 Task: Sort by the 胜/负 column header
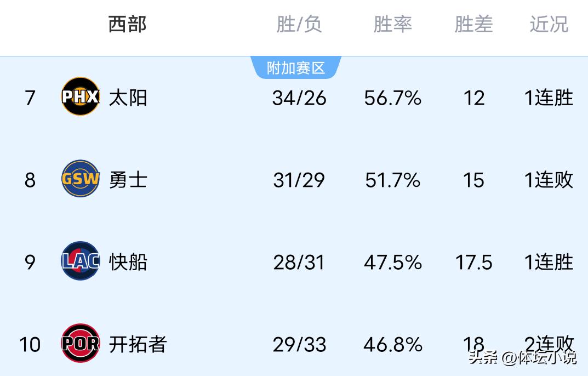coord(299,25)
